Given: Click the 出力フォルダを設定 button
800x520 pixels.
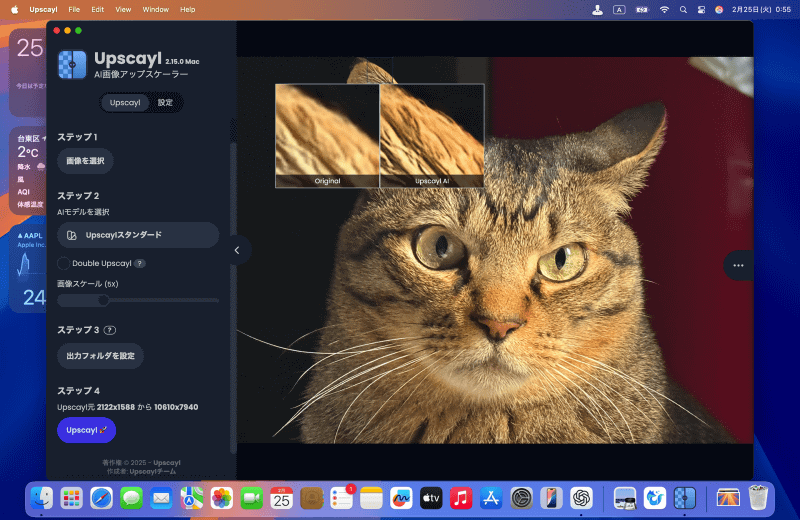Looking at the screenshot, I should pos(101,356).
